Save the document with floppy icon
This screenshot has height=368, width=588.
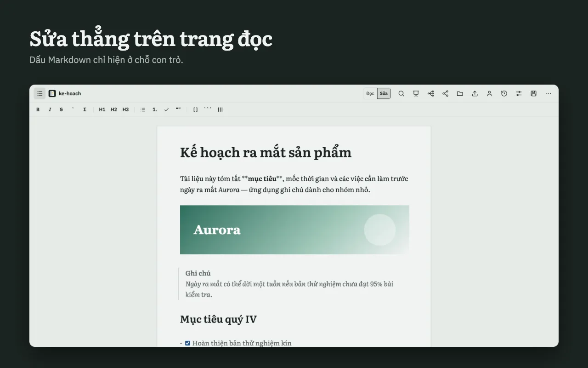tap(533, 93)
